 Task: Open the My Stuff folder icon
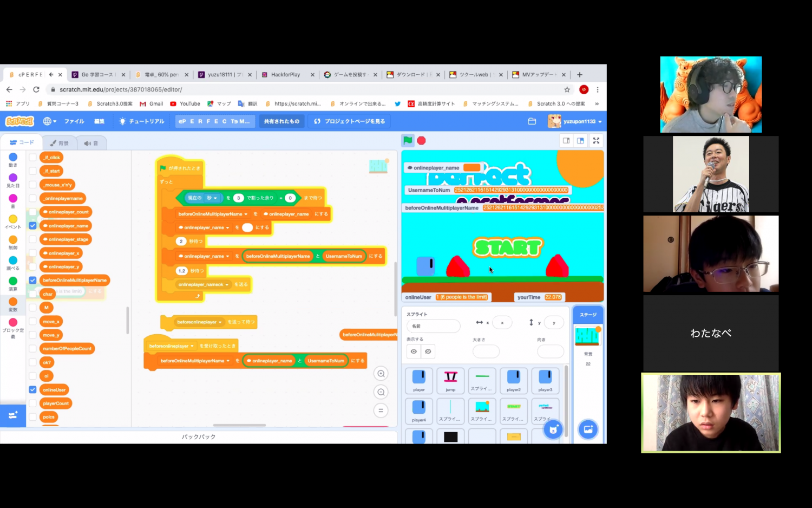point(532,121)
